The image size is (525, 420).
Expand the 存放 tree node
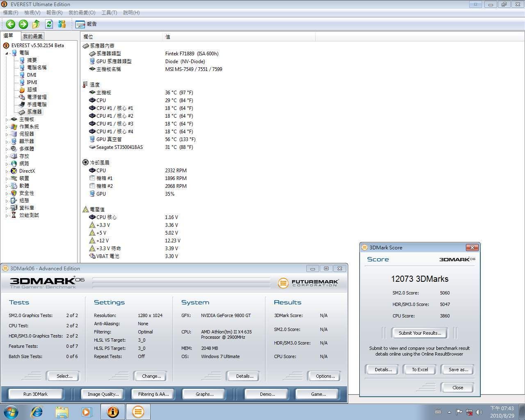click(x=7, y=156)
